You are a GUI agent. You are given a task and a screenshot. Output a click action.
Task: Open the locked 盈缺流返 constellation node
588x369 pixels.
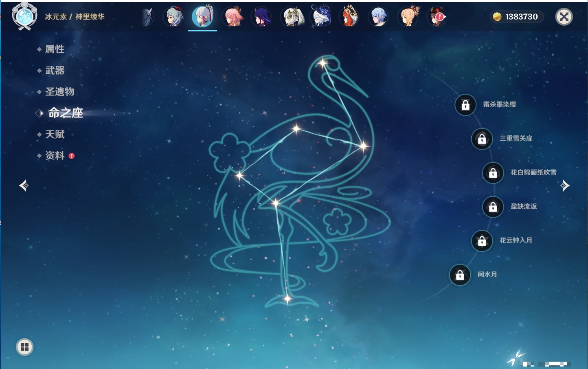(x=493, y=207)
